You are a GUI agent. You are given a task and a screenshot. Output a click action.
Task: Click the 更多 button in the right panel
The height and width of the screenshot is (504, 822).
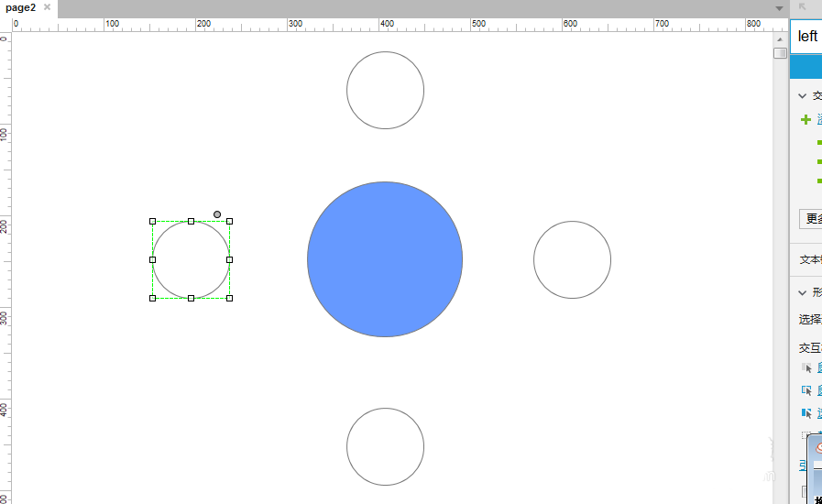812,219
